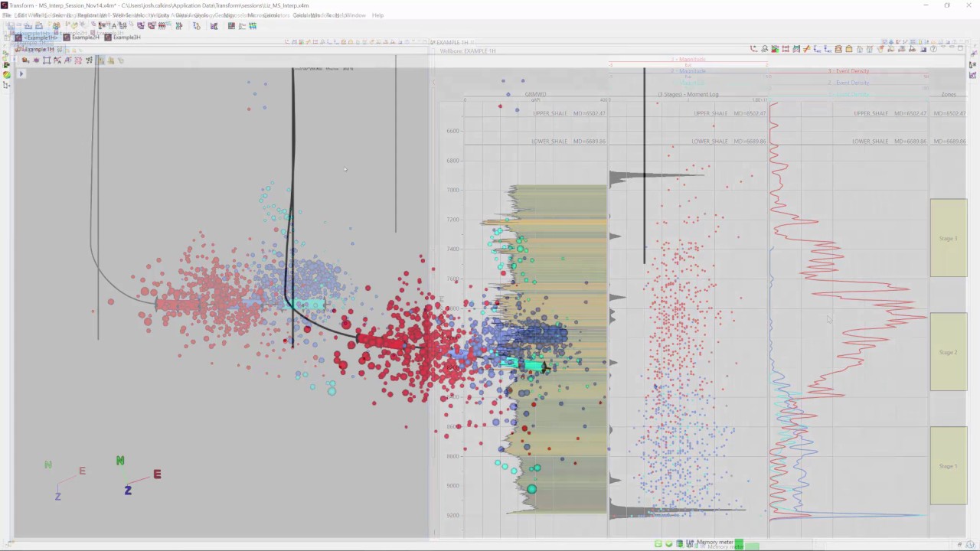Switch to the <Example1H> session tab
This screenshot has width=980, height=551.
pyautogui.click(x=38, y=37)
